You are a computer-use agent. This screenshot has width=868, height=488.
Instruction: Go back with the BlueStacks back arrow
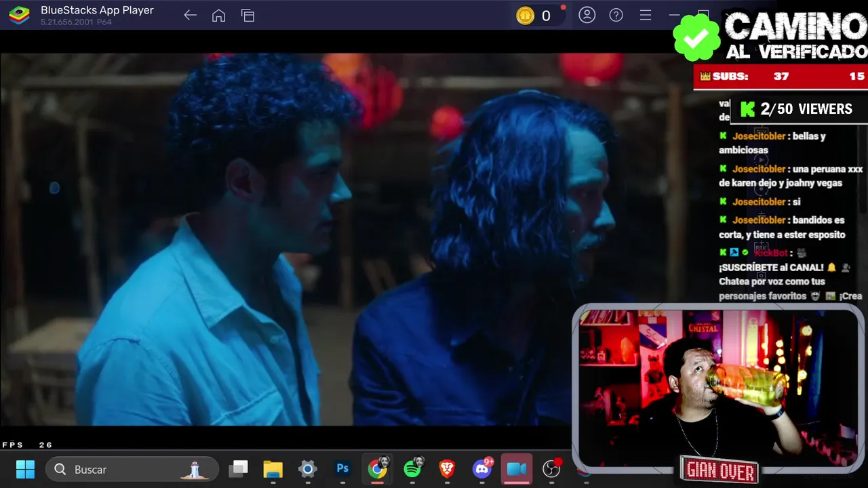(190, 15)
